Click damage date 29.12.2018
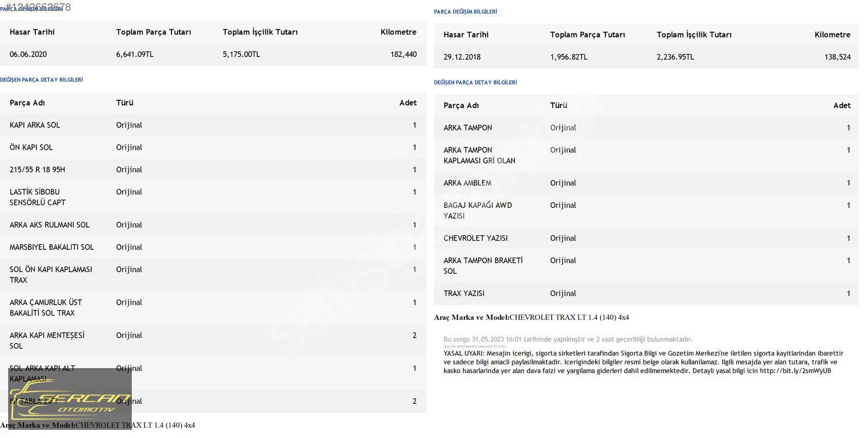The width and height of the screenshot is (868, 438). coord(462,57)
